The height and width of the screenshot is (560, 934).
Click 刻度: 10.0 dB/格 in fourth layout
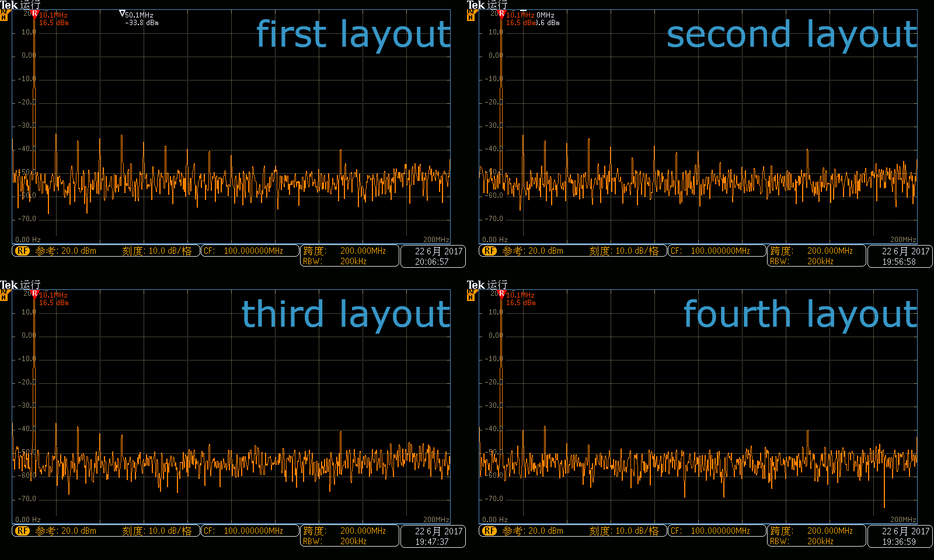[x=623, y=531]
